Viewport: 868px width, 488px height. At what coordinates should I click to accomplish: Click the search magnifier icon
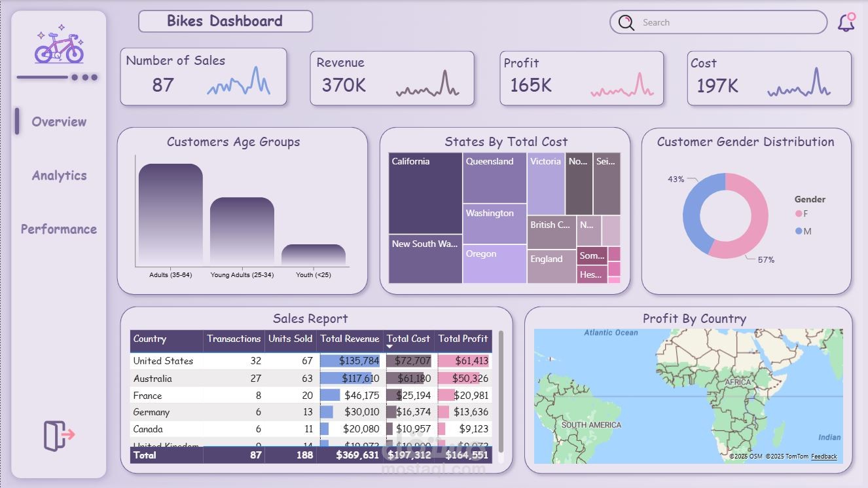[626, 23]
